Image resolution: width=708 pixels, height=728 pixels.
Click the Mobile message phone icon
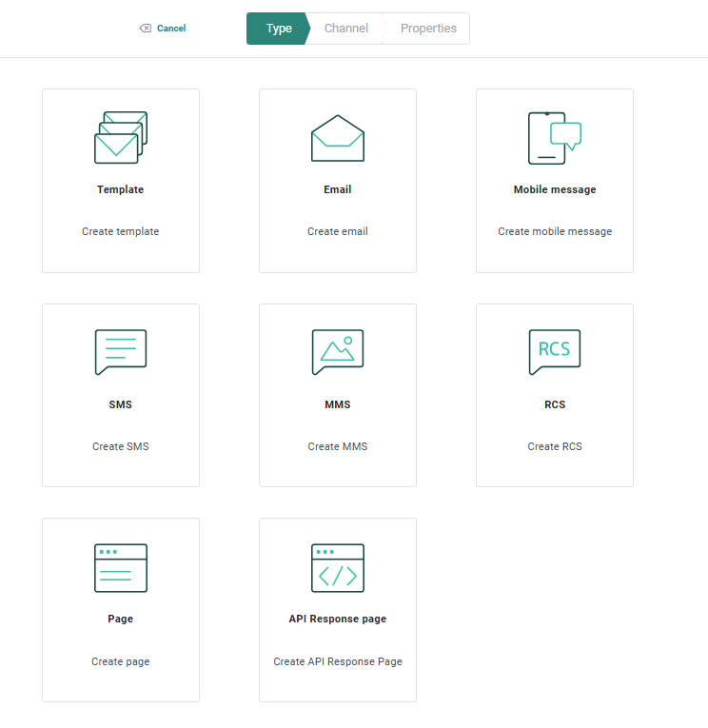click(x=554, y=138)
